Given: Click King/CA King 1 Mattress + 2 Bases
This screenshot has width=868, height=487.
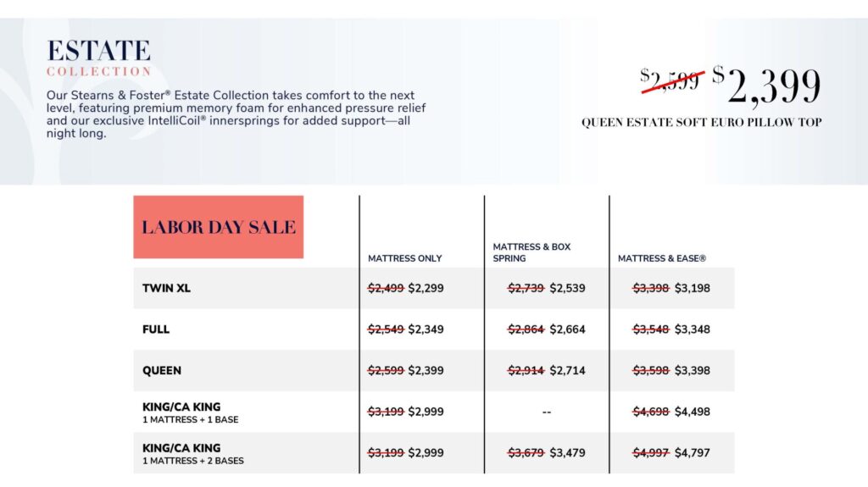Looking at the screenshot, I should point(192,454).
